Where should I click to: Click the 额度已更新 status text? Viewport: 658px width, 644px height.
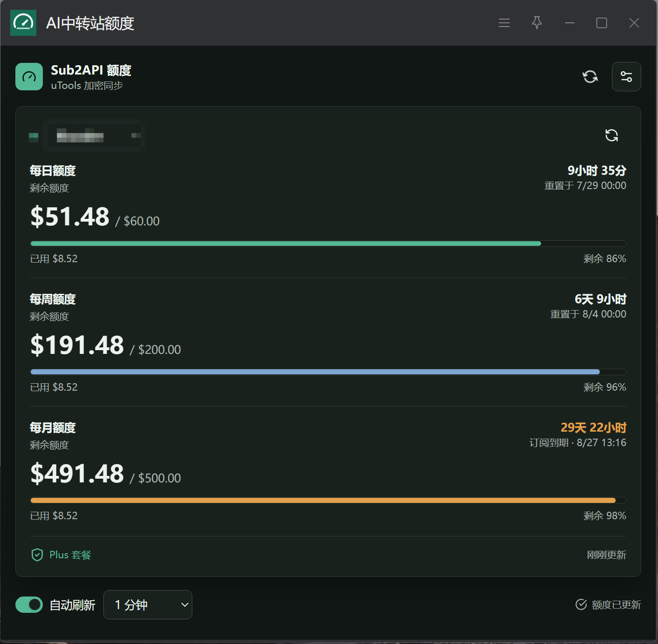pos(616,605)
